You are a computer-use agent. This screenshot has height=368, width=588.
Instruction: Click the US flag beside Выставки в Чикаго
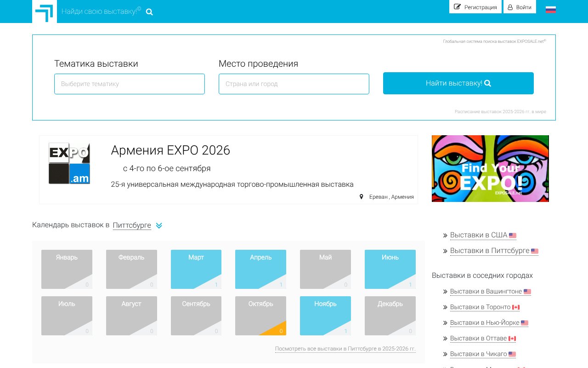click(512, 354)
